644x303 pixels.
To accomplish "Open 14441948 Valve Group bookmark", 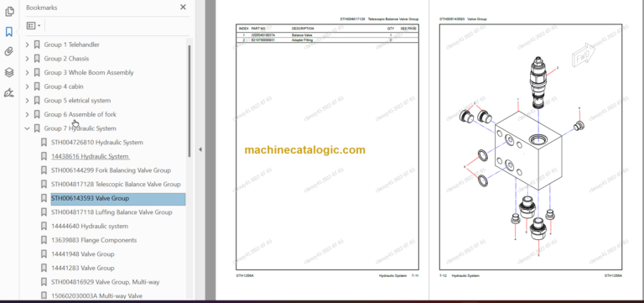I will [82, 254].
